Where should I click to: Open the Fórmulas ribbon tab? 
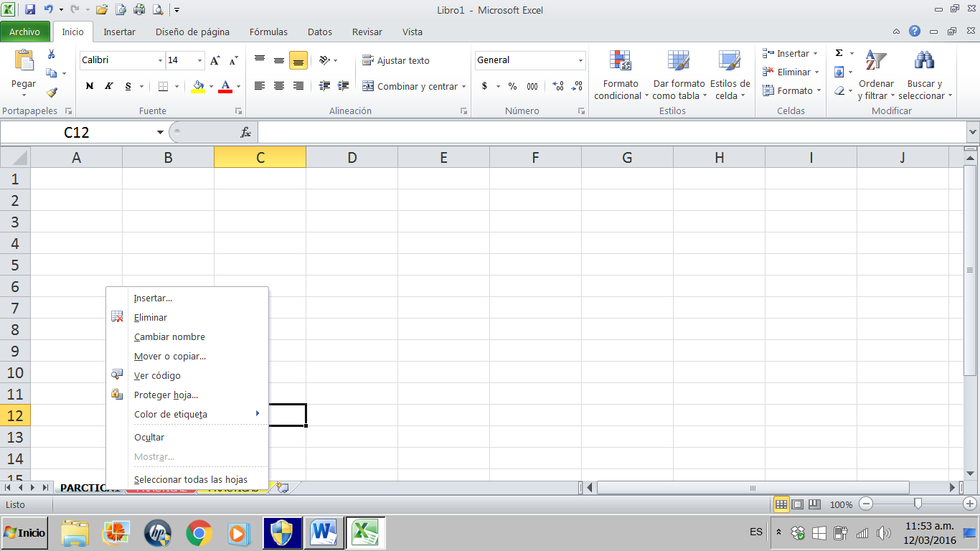pyautogui.click(x=268, y=32)
